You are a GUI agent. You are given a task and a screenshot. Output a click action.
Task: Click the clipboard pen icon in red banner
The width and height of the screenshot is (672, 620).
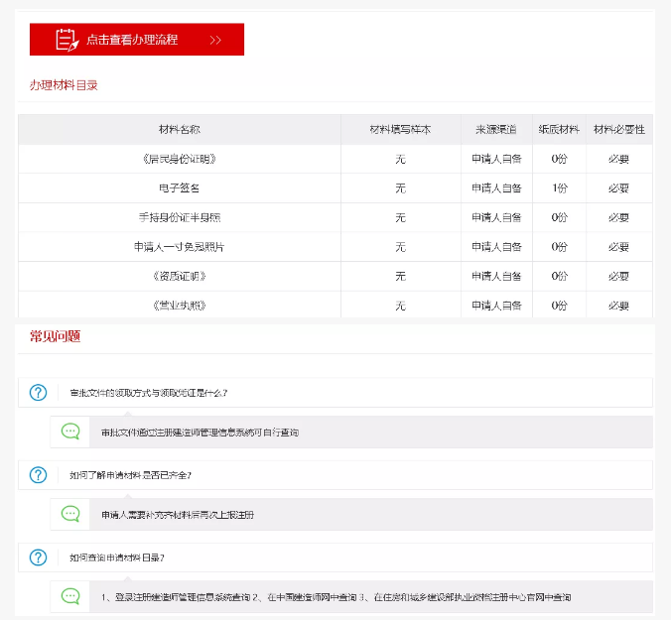[67, 40]
